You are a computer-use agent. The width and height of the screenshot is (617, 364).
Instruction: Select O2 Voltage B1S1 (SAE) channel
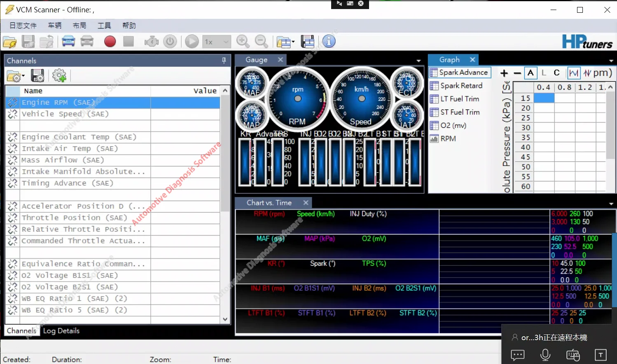[112, 275]
